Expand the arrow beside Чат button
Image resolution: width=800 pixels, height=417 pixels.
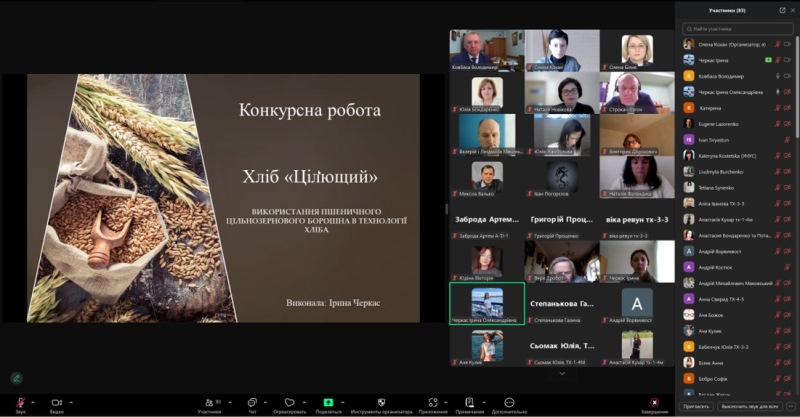(265, 402)
